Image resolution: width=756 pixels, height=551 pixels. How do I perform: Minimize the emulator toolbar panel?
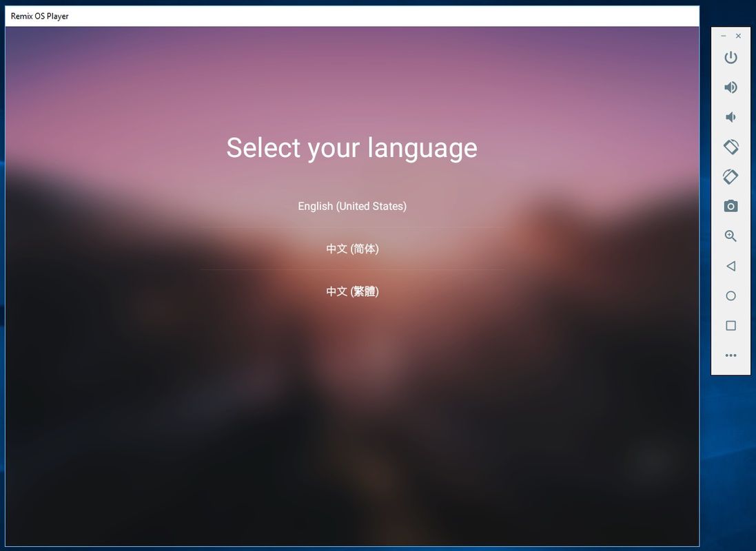click(x=723, y=36)
